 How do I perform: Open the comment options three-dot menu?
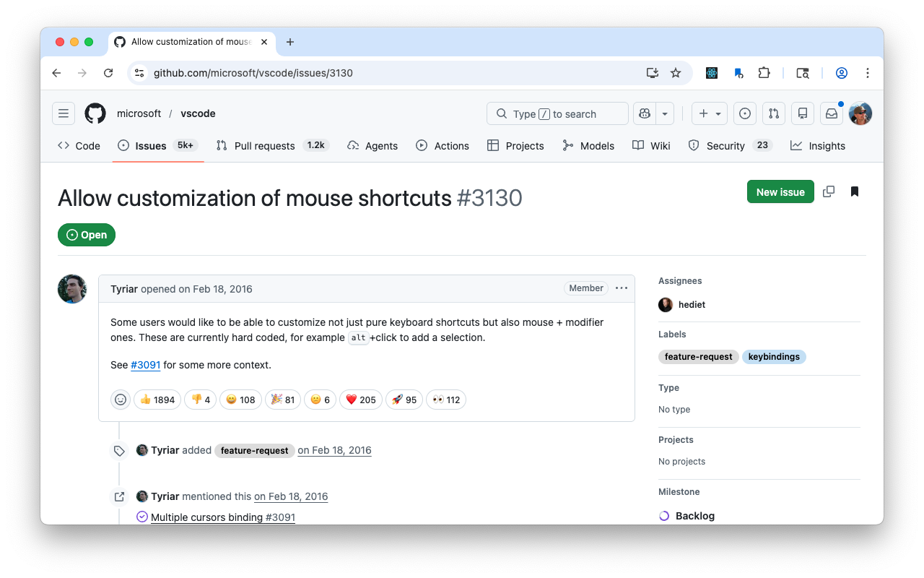622,288
